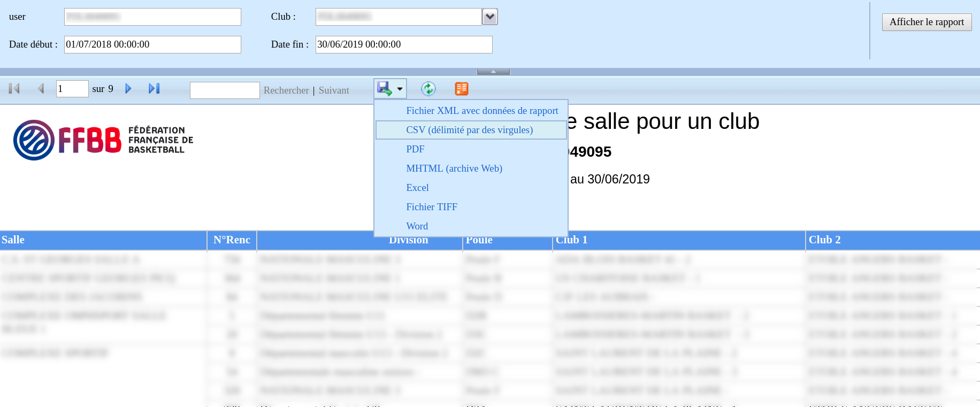This screenshot has height=407, width=980.
Task: Click the Date fin field
Action: 404,44
